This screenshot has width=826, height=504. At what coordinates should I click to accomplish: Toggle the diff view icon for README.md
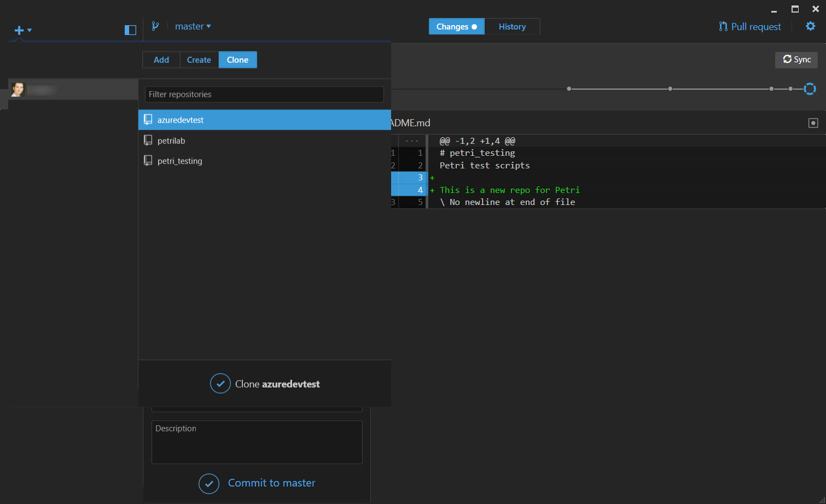coord(813,123)
